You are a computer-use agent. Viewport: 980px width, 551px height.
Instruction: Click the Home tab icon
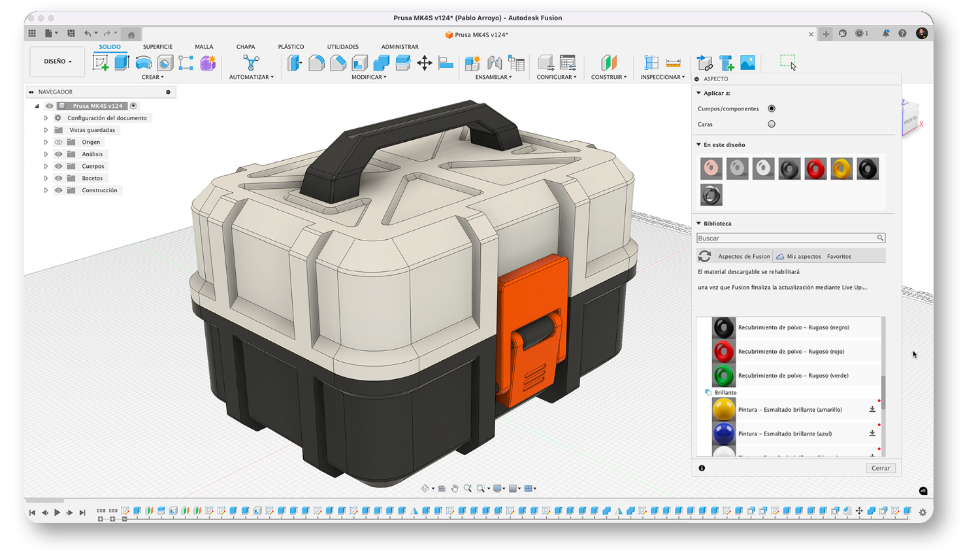(131, 35)
